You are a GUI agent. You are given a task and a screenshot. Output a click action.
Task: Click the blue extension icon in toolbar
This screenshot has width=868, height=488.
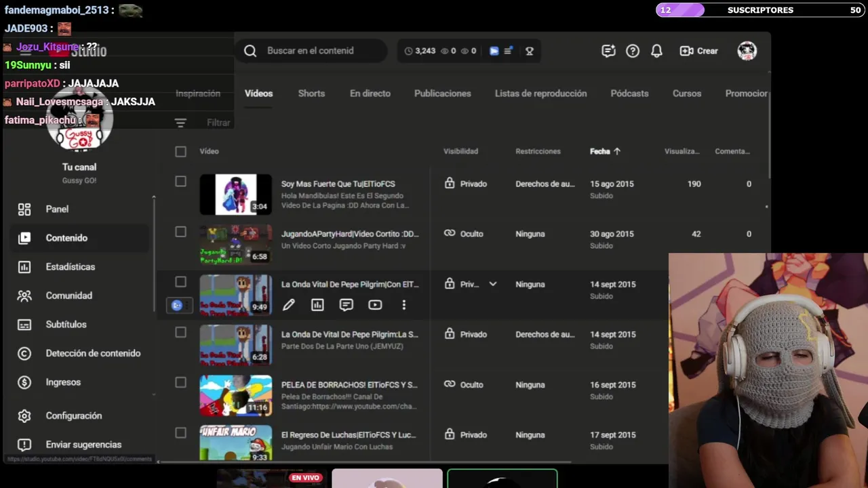coord(494,51)
